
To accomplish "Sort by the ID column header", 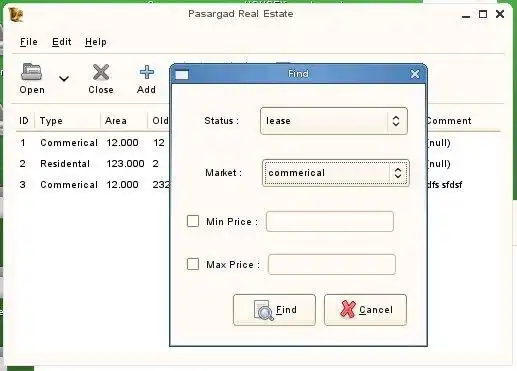I will (x=24, y=121).
